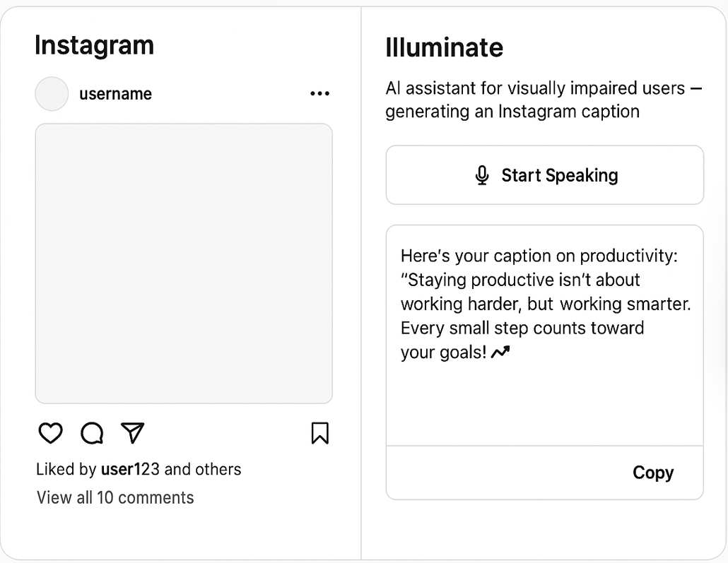Like the post with the heart icon
Image resolution: width=728 pixels, height=563 pixels.
[x=50, y=433]
